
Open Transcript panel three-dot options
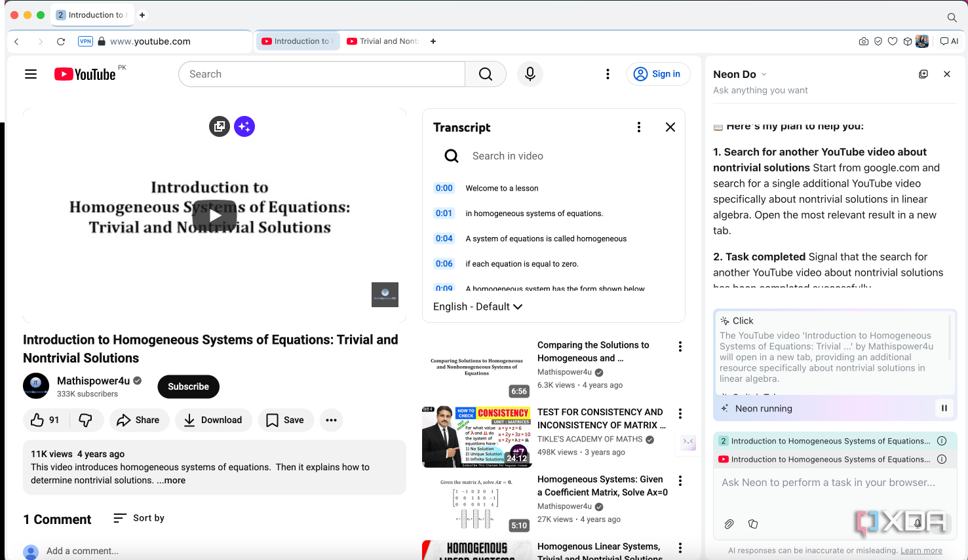click(x=639, y=127)
